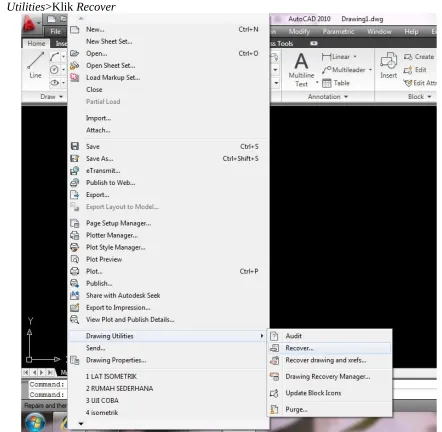The image size is (442, 432).
Task: Click the Plotter Manager icon
Action: (x=75, y=235)
